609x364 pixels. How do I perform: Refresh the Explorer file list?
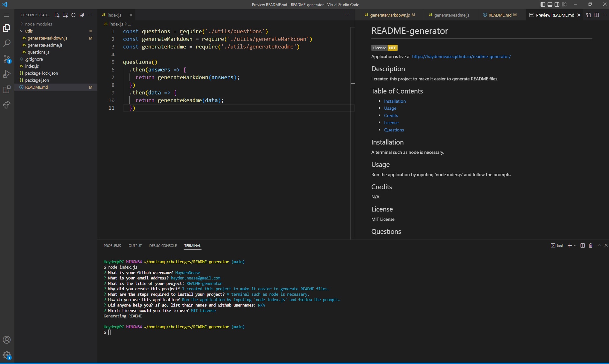tap(73, 15)
